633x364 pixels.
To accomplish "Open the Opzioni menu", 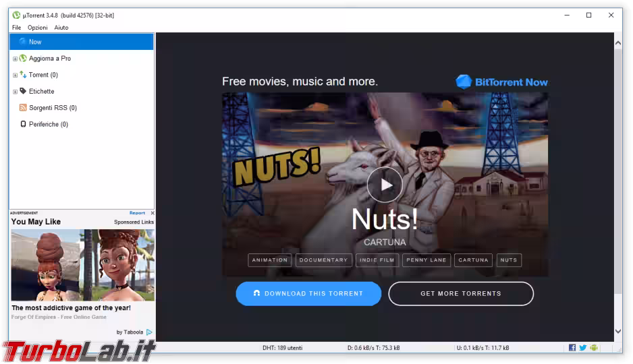I will pos(38,28).
